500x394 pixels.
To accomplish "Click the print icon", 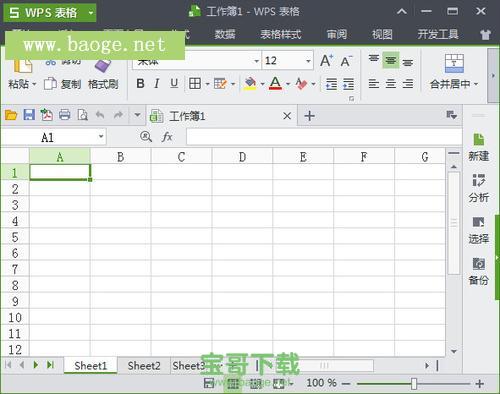I will (x=65, y=115).
